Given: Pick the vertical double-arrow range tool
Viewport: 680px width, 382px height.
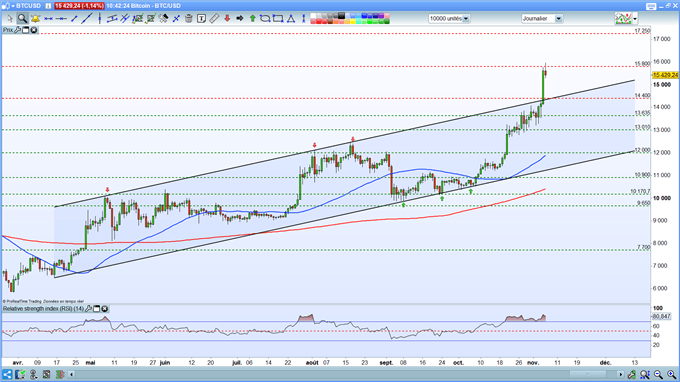Looking at the screenshot, I should point(303,18).
